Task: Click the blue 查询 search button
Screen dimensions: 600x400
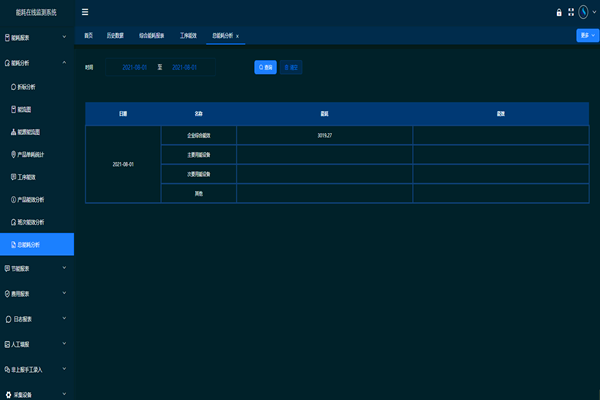Action: pyautogui.click(x=264, y=67)
